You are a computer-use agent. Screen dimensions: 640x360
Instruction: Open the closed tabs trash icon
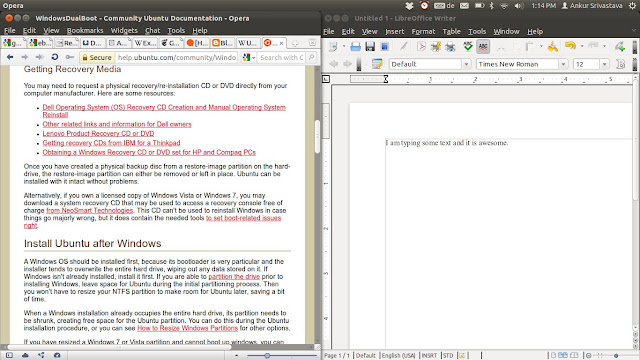312,43
